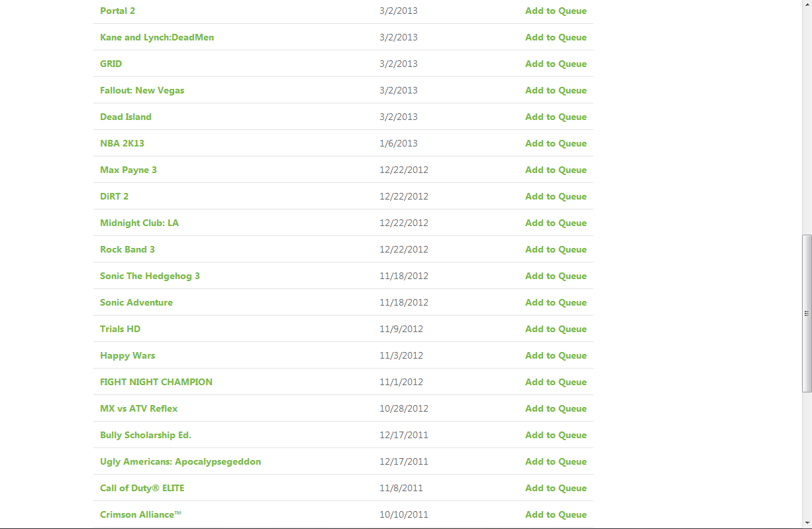Open the GRID game link
This screenshot has width=812, height=529.
111,64
